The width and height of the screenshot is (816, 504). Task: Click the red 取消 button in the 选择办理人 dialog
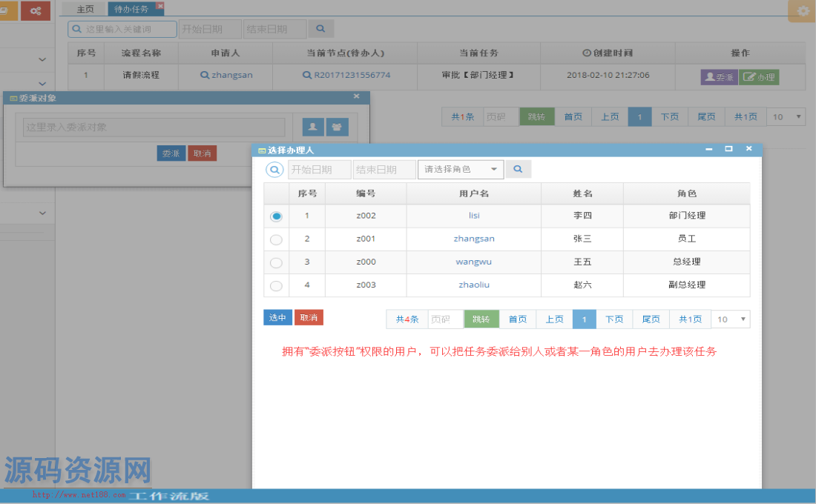coord(309,317)
